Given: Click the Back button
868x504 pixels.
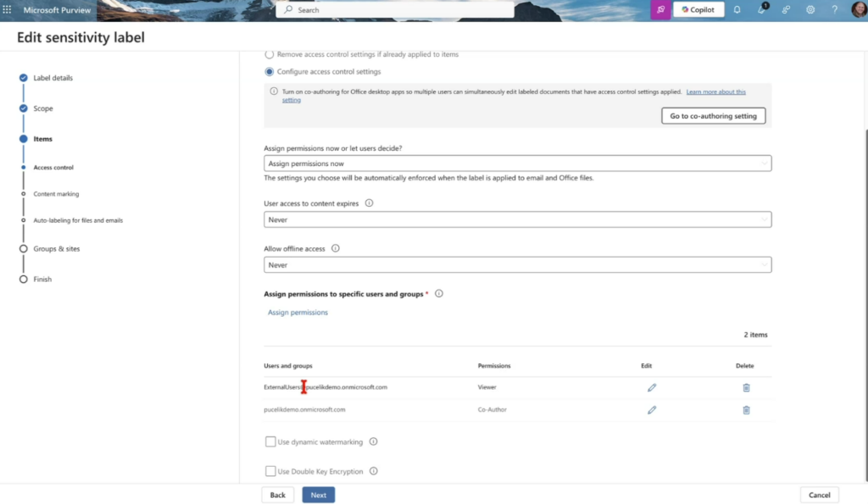Looking at the screenshot, I should click(277, 496).
